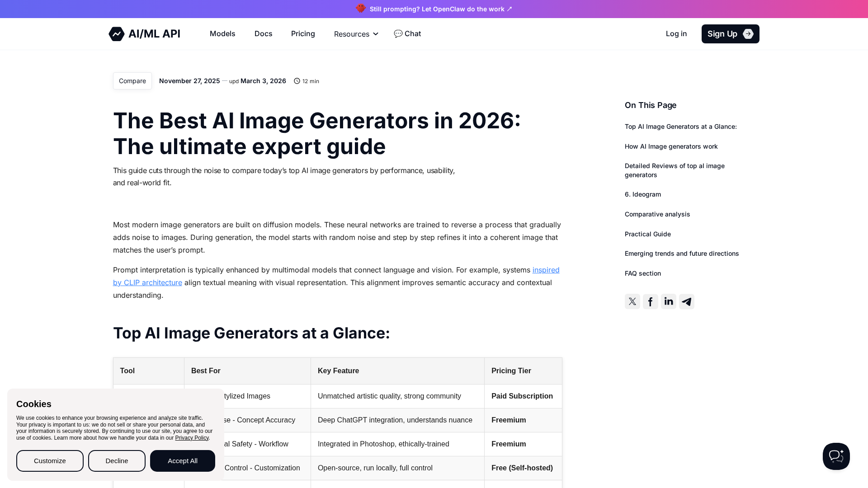Share article via Telegram icon
The image size is (868, 488).
tap(686, 301)
